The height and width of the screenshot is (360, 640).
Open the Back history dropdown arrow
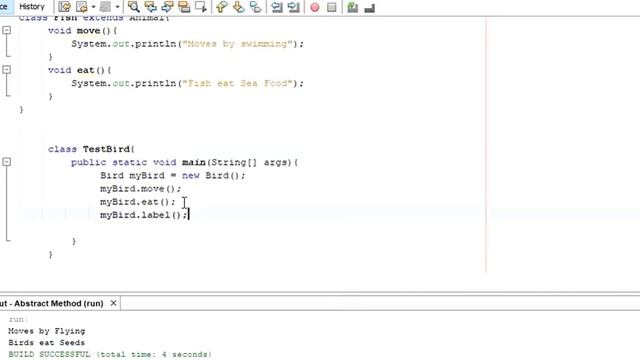(93, 7)
